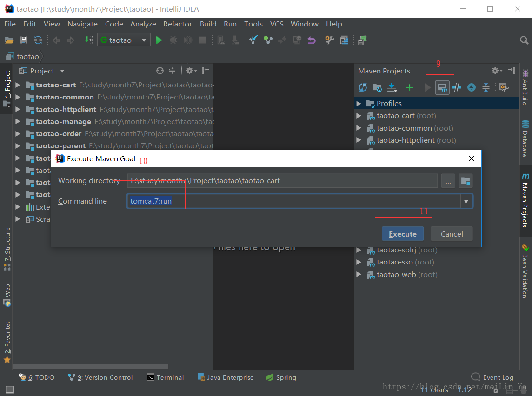
Task: Click the Debug bug icon in toolbar
Action: pyautogui.click(x=174, y=40)
